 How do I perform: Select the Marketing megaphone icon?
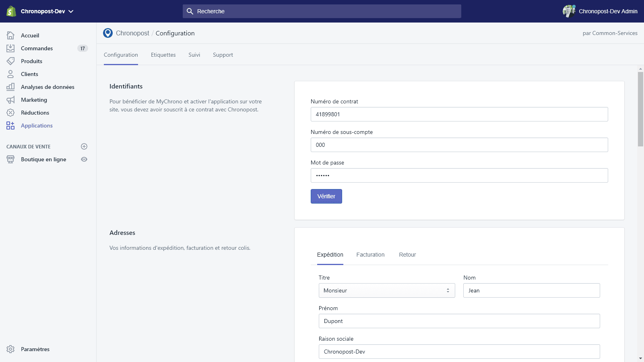(10, 100)
